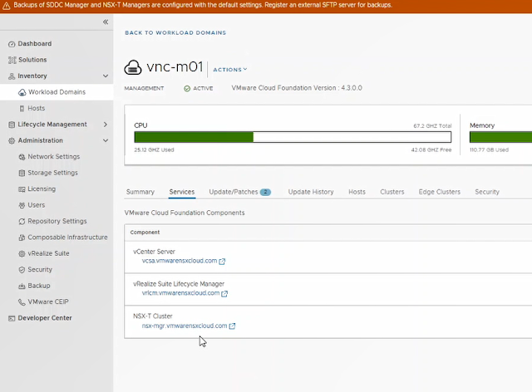Open Repository Settings page
The image size is (532, 392).
click(x=57, y=221)
